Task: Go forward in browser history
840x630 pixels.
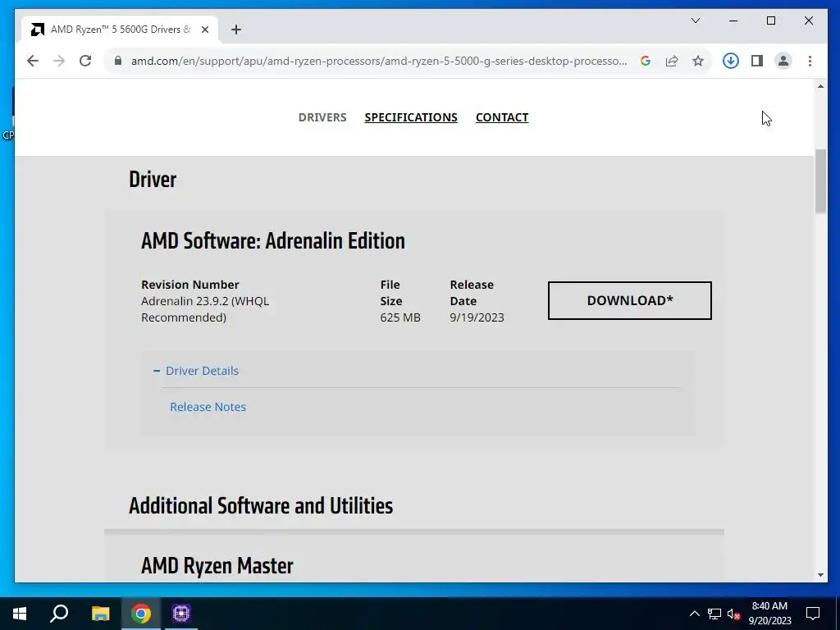Action: point(59,61)
